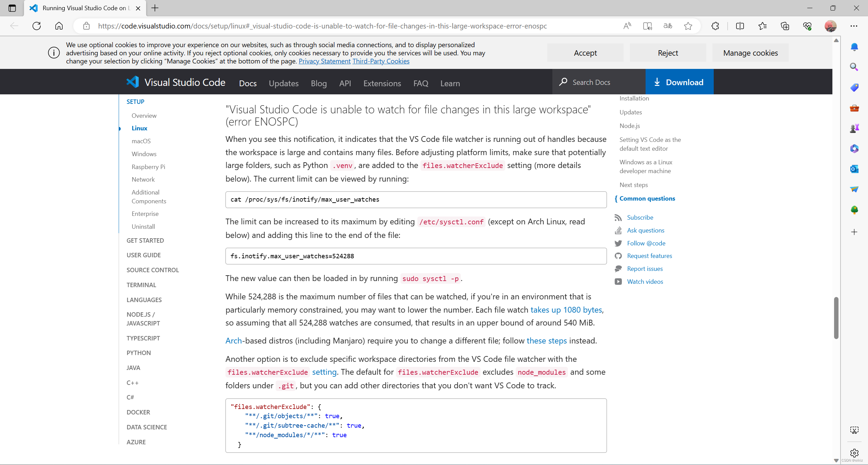Viewport: 868px width, 465px height.
Task: Click the Twitter Follow @code icon
Action: [x=618, y=243]
